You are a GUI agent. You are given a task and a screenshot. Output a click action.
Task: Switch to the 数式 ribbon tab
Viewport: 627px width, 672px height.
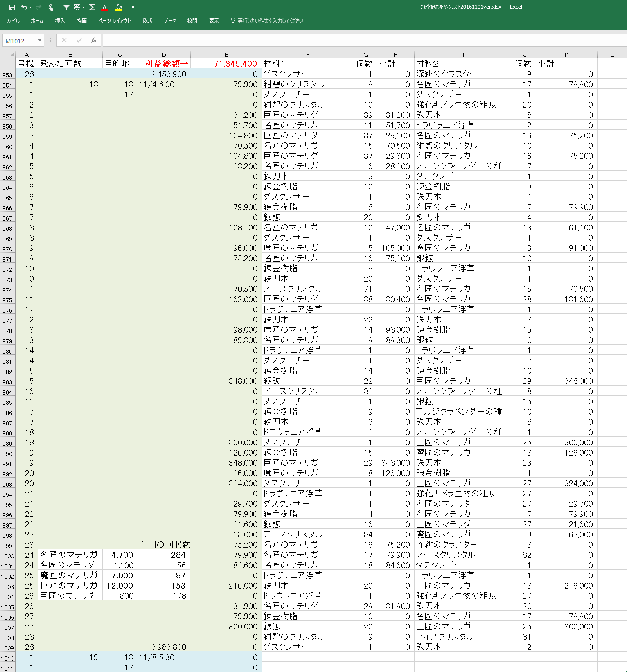[147, 20]
